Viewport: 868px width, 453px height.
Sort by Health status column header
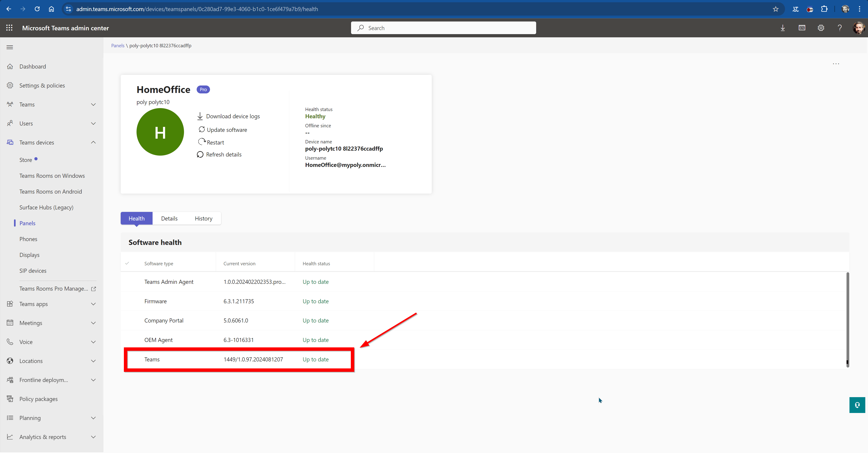[316, 263]
